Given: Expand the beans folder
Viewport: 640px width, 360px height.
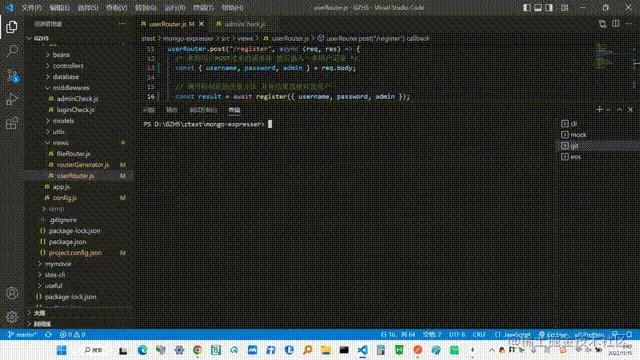Looking at the screenshot, I should 61,55.
